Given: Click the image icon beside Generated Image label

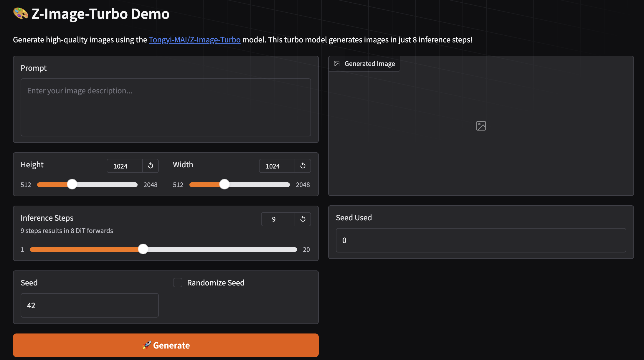Looking at the screenshot, I should 337,63.
